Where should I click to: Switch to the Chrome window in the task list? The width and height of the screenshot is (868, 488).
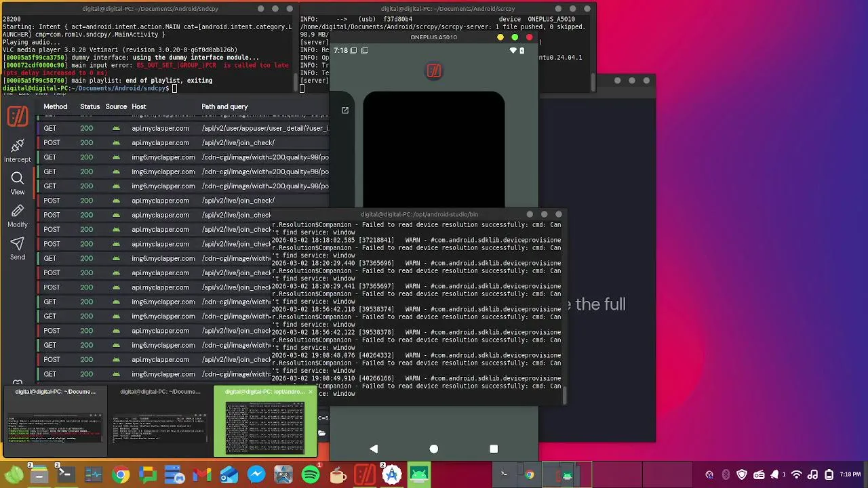[x=530, y=475]
